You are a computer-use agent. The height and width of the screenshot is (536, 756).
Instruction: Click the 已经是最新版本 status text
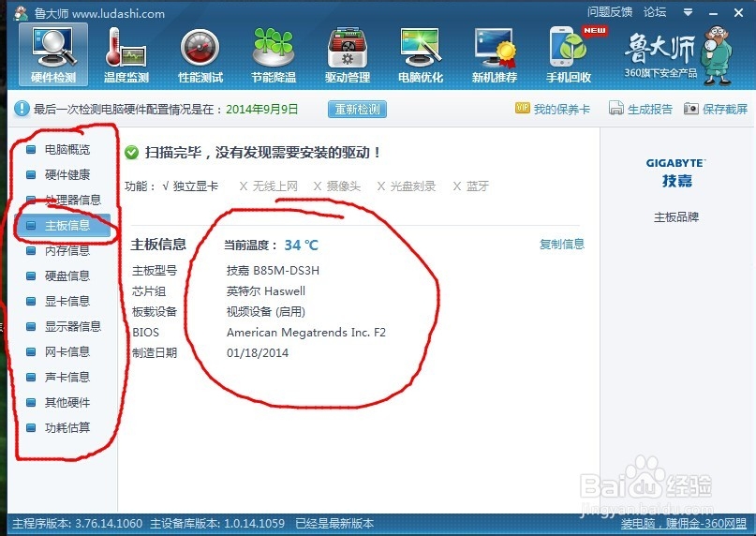coord(334,524)
